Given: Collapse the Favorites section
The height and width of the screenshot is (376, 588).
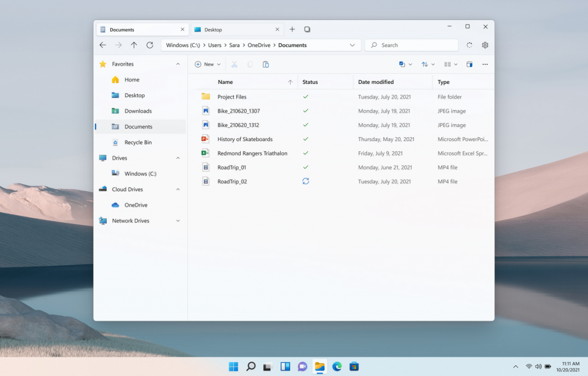Looking at the screenshot, I should click(x=178, y=64).
